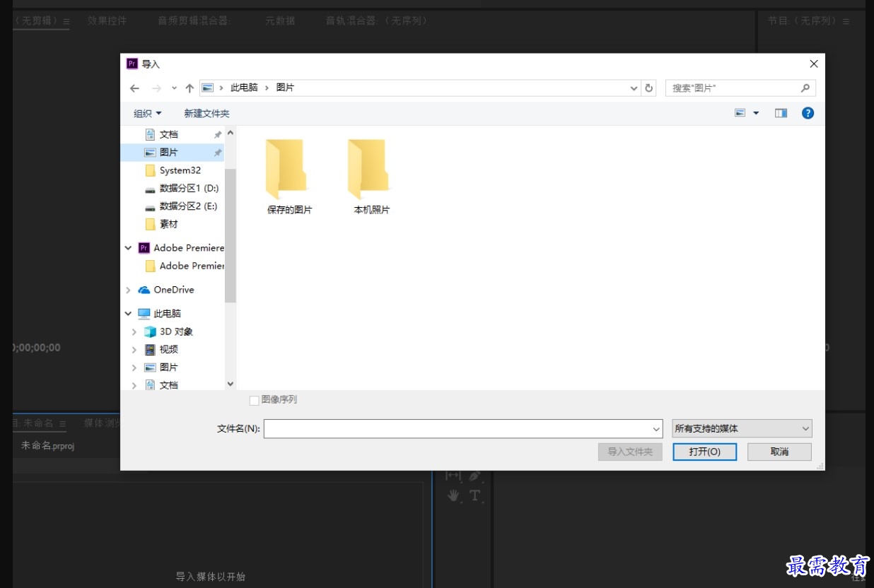Viewport: 874px width, 588px height.
Task: Click 图片 in address breadcrumb
Action: pos(285,88)
